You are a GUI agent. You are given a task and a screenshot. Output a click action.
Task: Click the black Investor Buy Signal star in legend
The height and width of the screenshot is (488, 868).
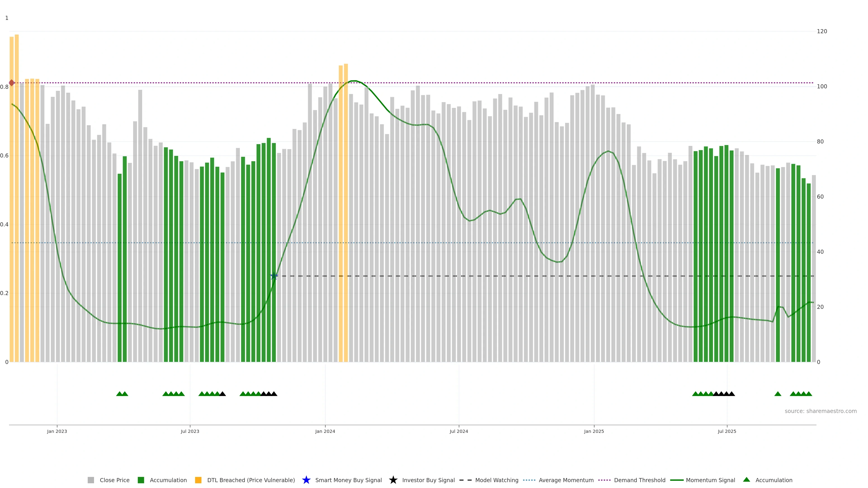393,480
